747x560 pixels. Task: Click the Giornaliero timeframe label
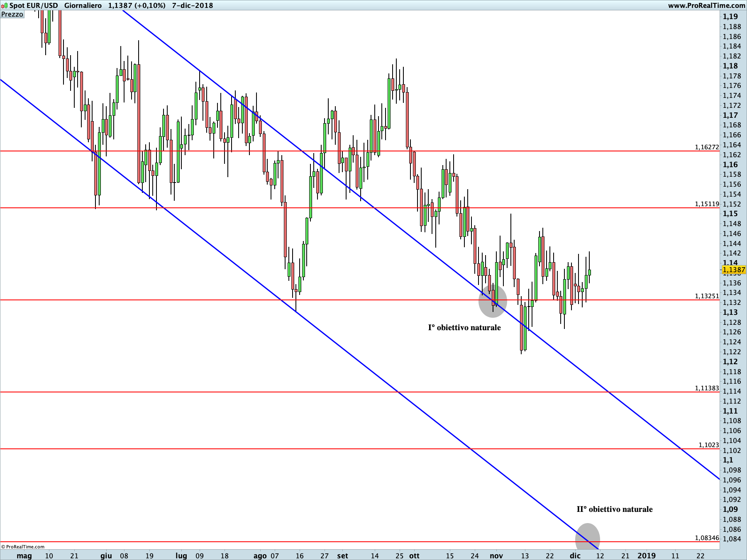point(83,5)
